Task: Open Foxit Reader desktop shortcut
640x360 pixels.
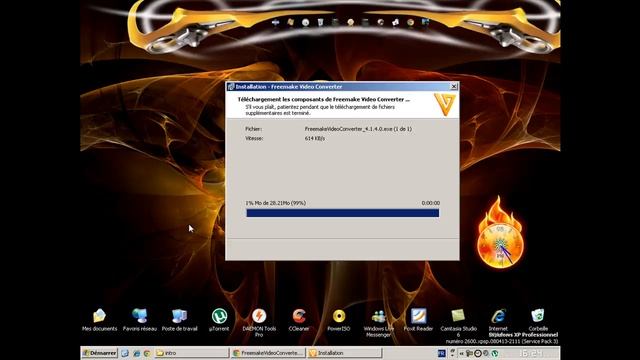Action: [x=418, y=319]
